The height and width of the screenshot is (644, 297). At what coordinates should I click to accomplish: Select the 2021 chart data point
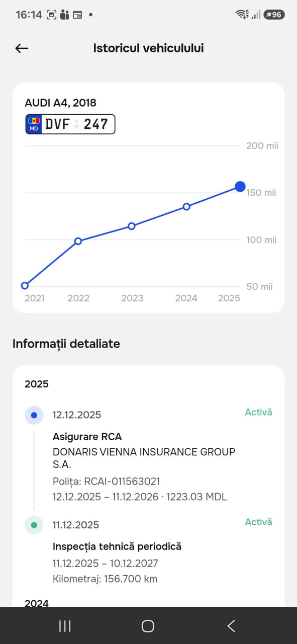click(x=25, y=285)
